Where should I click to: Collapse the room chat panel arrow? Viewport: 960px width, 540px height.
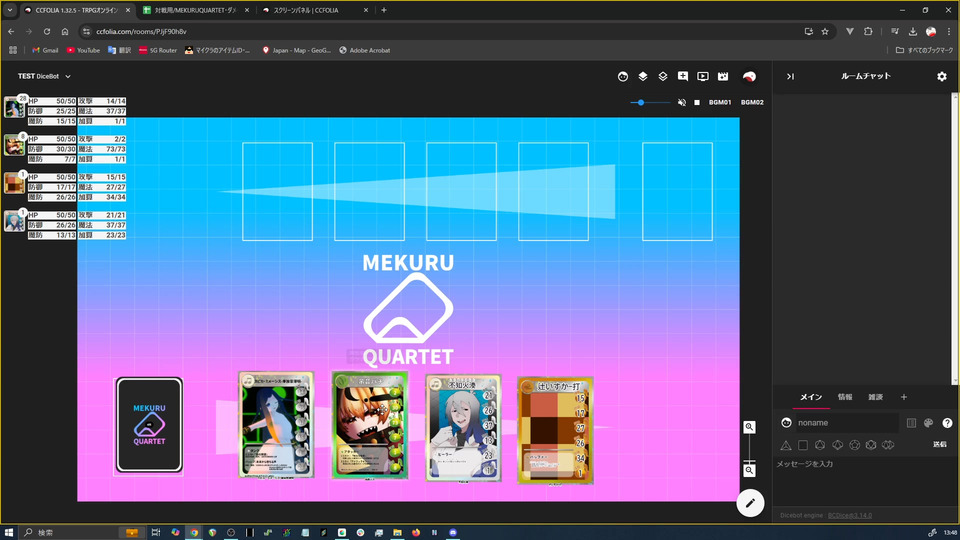[x=790, y=77]
